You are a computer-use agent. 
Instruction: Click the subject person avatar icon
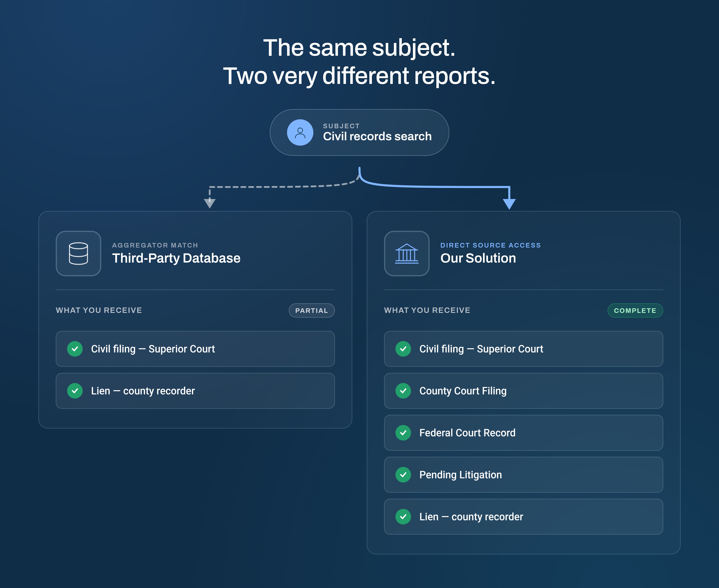pos(300,132)
